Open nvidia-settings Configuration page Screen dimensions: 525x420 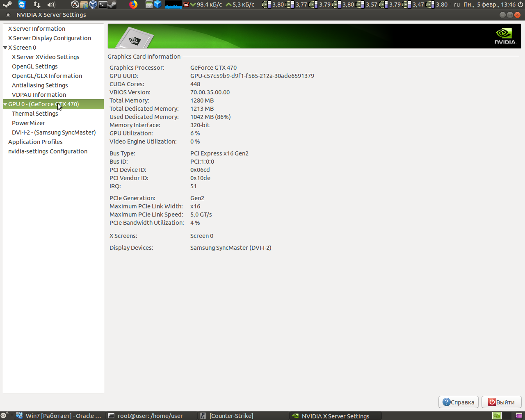point(48,151)
